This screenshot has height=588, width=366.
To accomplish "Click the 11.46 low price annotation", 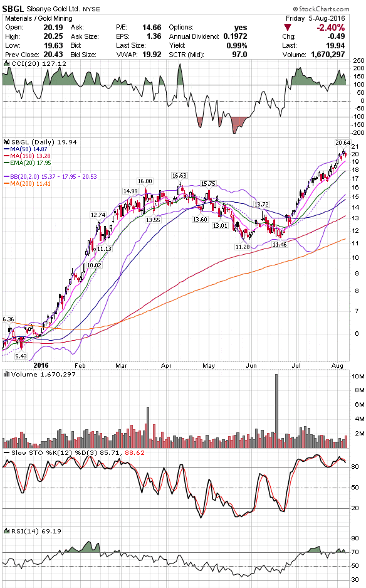I will [280, 245].
